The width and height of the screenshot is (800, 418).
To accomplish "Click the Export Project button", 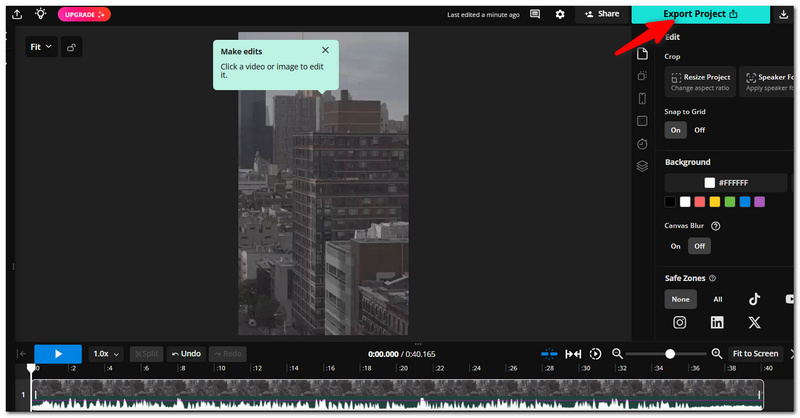I will point(701,14).
